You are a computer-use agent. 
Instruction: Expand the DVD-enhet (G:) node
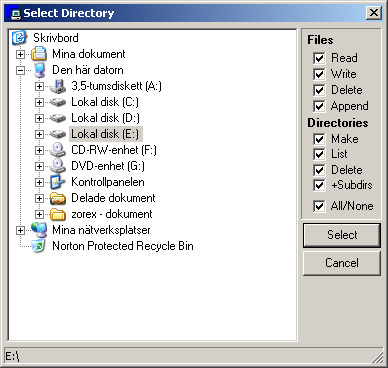click(39, 166)
